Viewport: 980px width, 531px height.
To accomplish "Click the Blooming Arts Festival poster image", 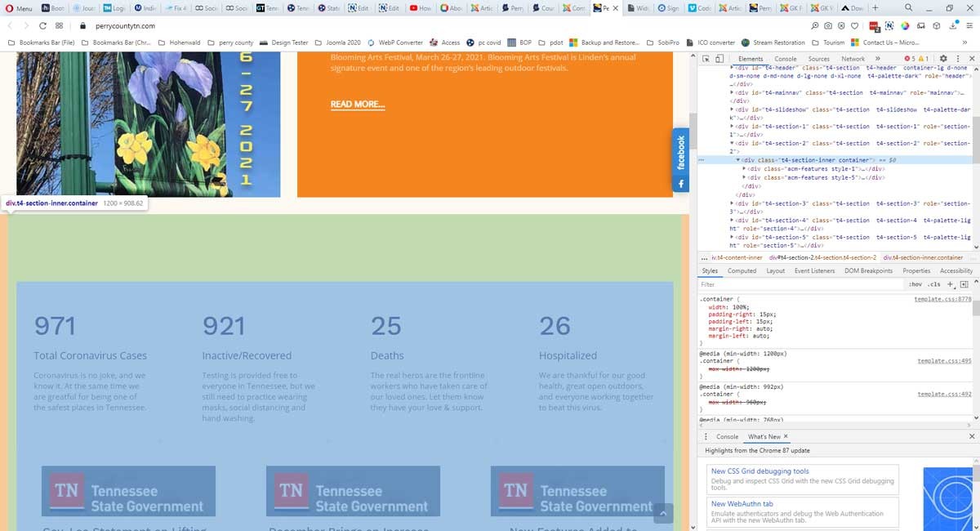I will tap(149, 124).
